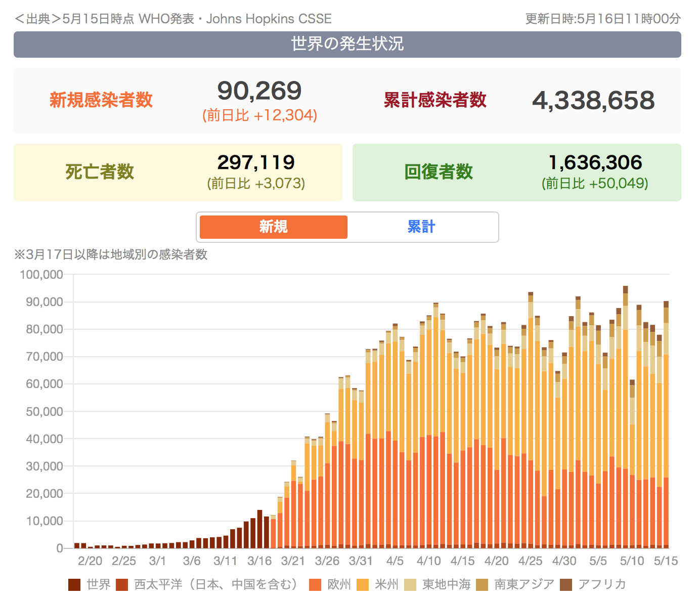700x600 pixels.
Task: Click the 米州 legend color square
Action: tap(363, 585)
